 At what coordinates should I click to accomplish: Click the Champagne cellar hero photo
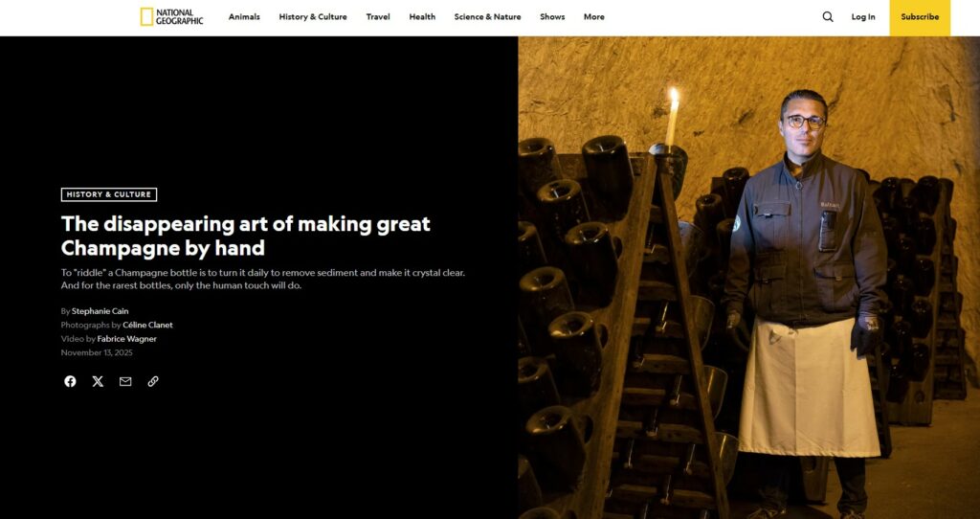click(748, 278)
